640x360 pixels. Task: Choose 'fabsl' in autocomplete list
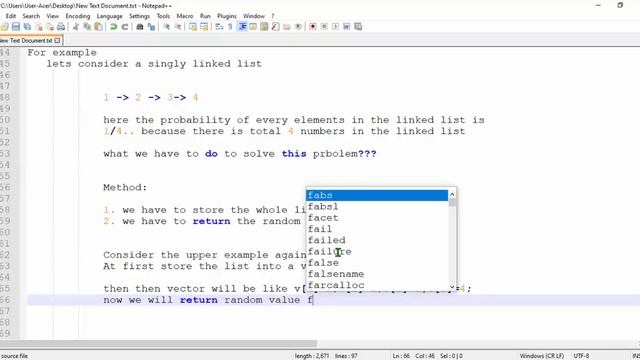point(377,207)
